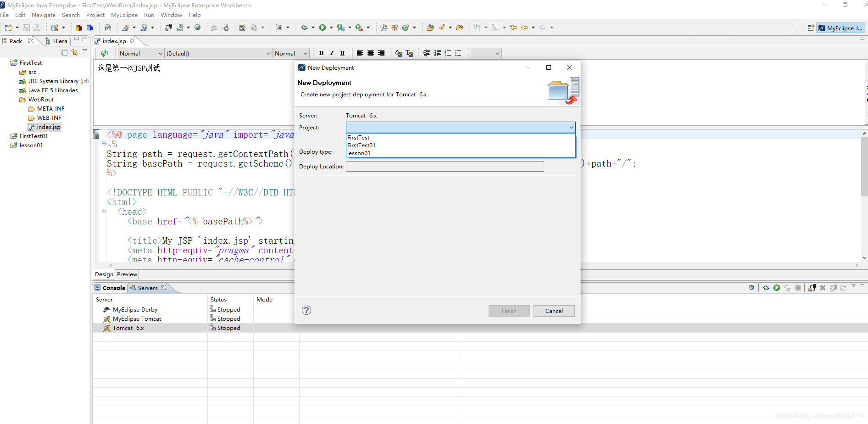Click the text foreground color icon

(x=409, y=53)
